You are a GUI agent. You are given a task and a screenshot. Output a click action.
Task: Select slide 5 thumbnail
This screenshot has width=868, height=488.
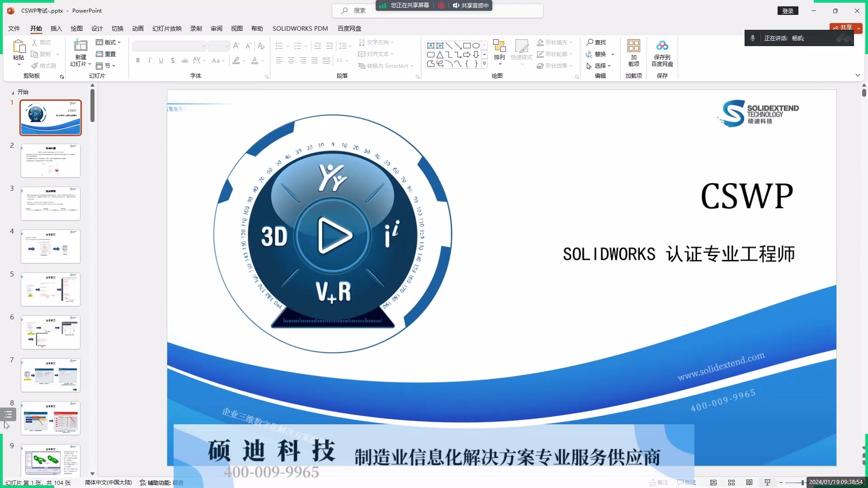pyautogui.click(x=51, y=289)
